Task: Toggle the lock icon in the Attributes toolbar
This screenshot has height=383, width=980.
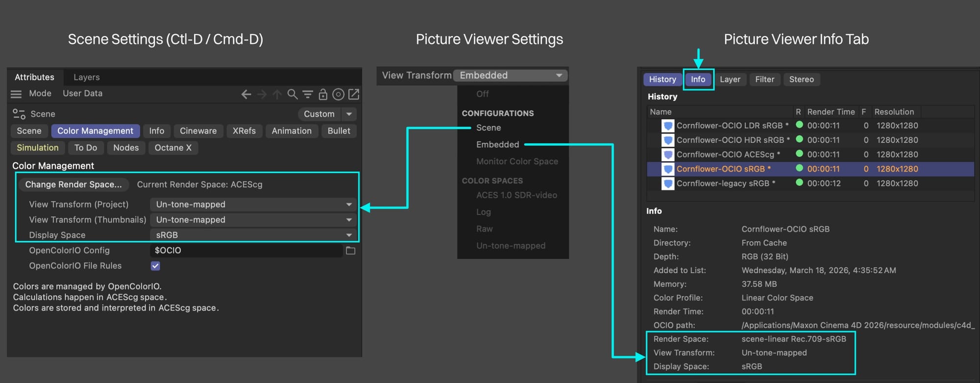Action: [323, 94]
